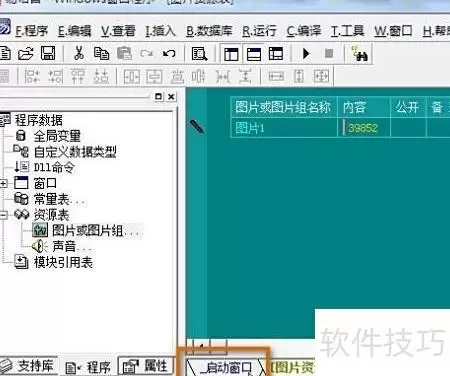
Task: Select 图片或图片组 tree item
Action: pos(97,231)
